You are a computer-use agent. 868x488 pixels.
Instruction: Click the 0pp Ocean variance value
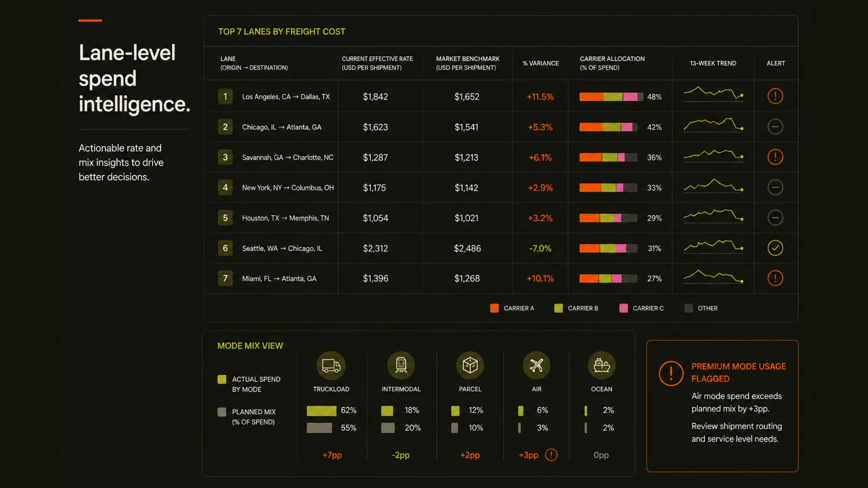tap(601, 455)
